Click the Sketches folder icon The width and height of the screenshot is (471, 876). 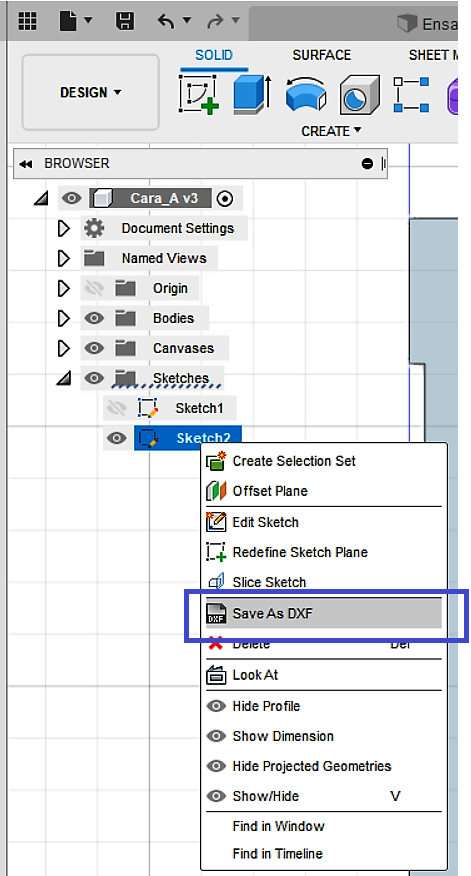[x=126, y=378]
